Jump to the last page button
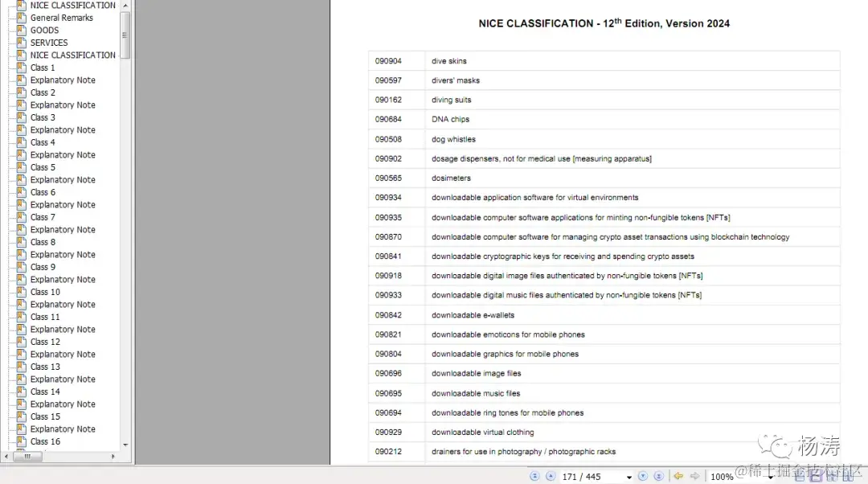Viewport: 868px width, 484px height. 659,476
